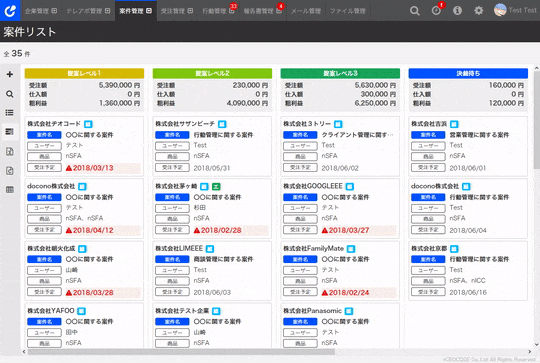Screen dimensions: 540x363
Task: Click the blue icon beside 株式会社YAFOO
Action: [x=81, y=311]
